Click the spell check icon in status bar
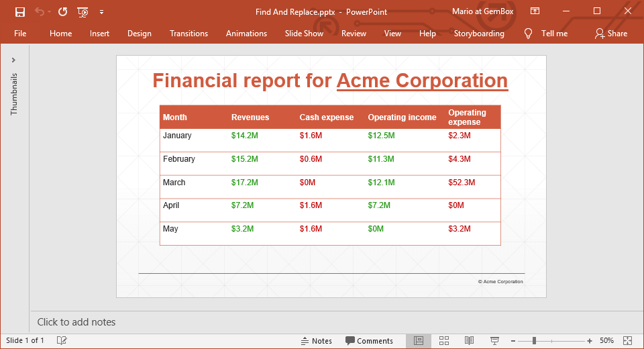644x349 pixels. 62,341
